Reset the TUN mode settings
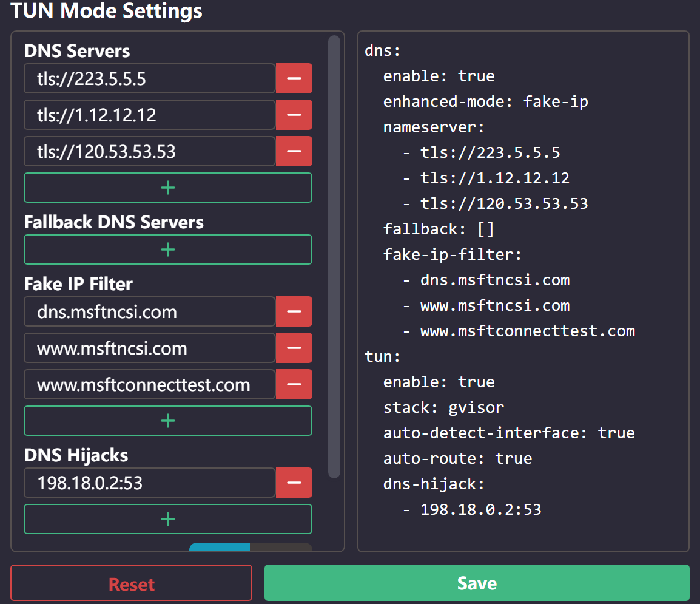The image size is (700, 604). coord(131,583)
